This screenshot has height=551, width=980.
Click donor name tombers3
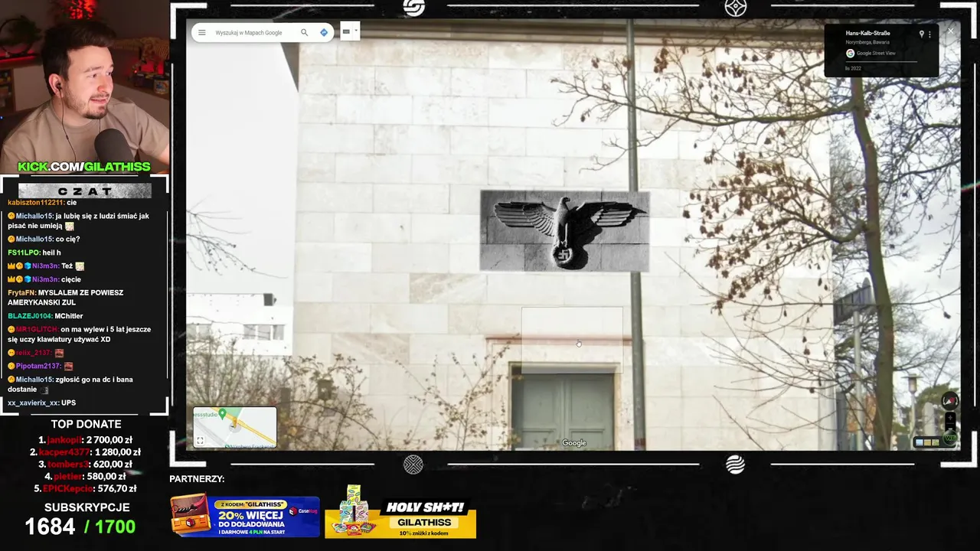68,465
